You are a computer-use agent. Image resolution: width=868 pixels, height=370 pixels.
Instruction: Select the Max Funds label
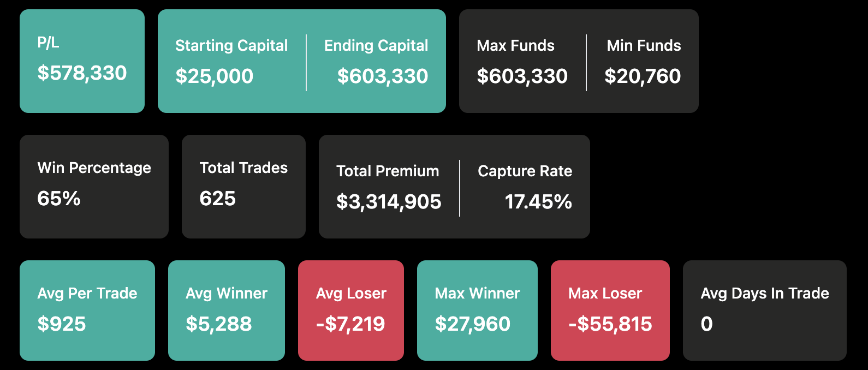coord(515,45)
